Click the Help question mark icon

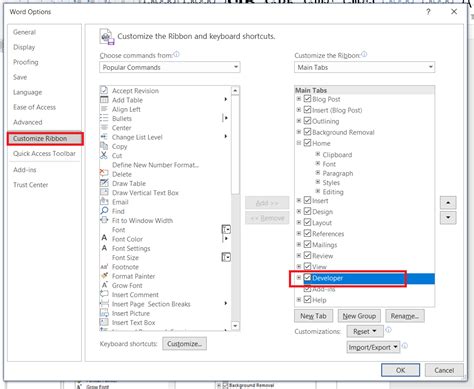[428, 12]
